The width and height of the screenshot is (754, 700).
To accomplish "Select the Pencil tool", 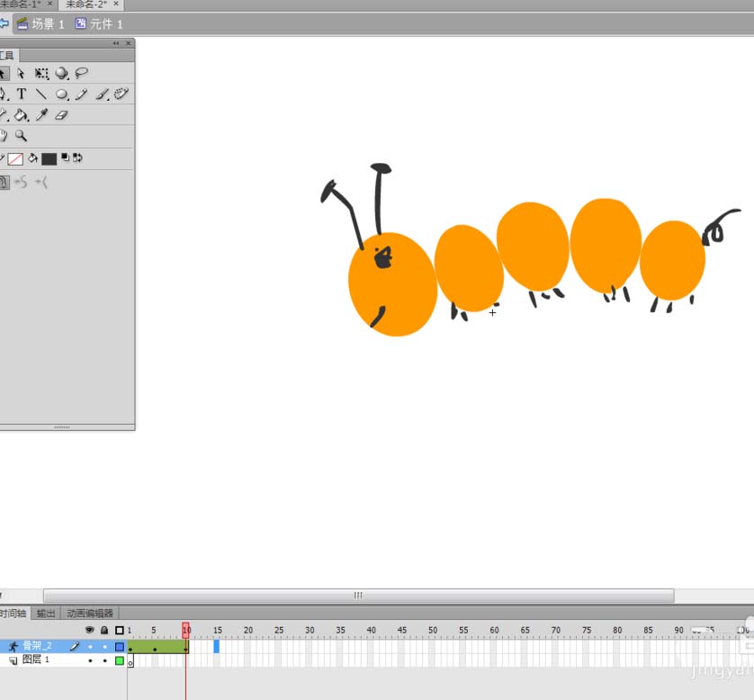I will pyautogui.click(x=82, y=94).
